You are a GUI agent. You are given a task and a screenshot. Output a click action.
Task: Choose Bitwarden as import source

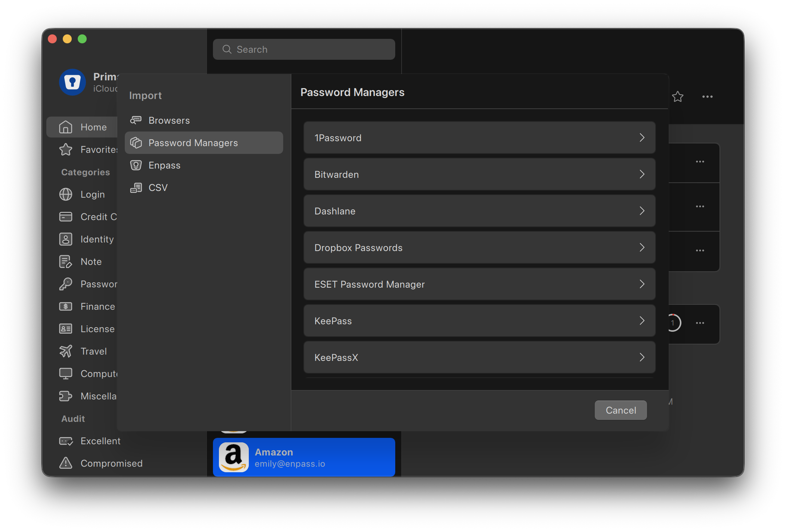(480, 174)
